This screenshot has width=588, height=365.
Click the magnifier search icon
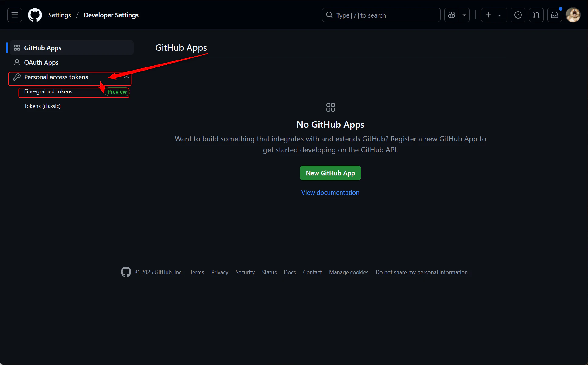coord(329,15)
